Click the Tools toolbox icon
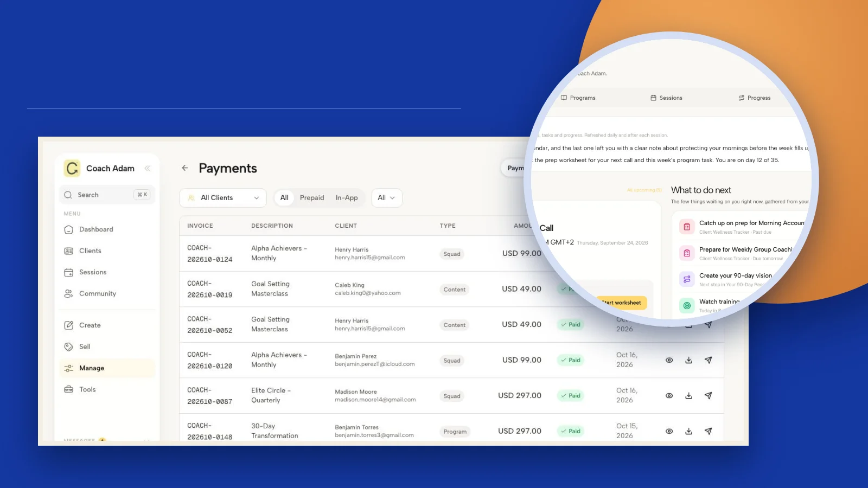Image resolution: width=868 pixels, height=488 pixels. (69, 389)
